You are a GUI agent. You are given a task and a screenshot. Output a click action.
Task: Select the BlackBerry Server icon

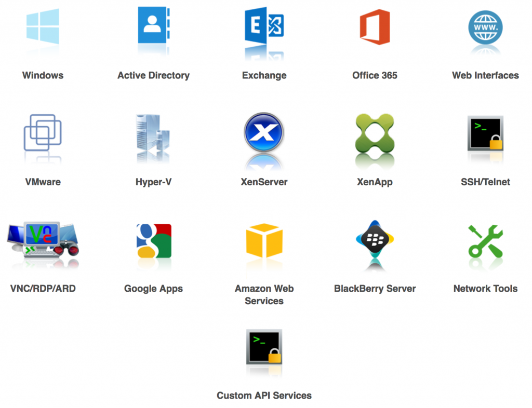375,240
